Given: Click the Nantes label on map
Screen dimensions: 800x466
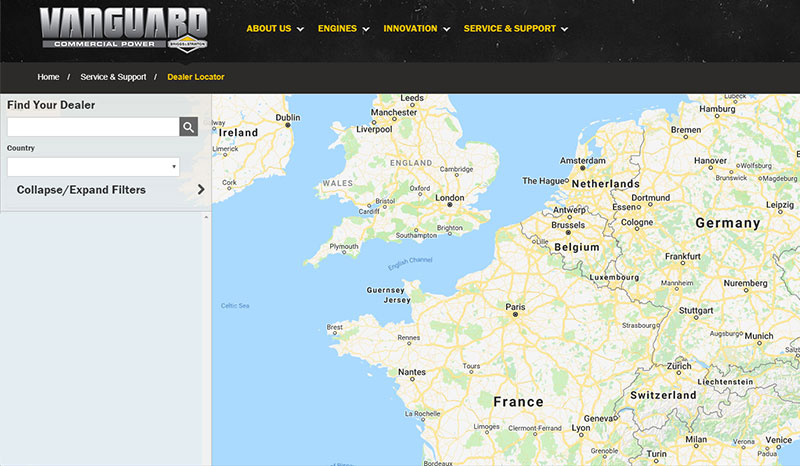Looking at the screenshot, I should (x=412, y=372).
